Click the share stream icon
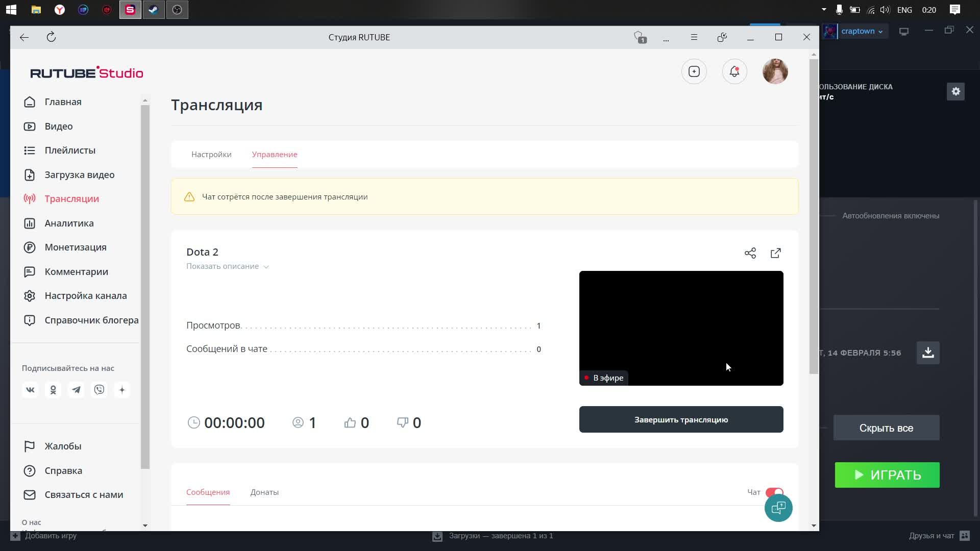 pos(750,253)
